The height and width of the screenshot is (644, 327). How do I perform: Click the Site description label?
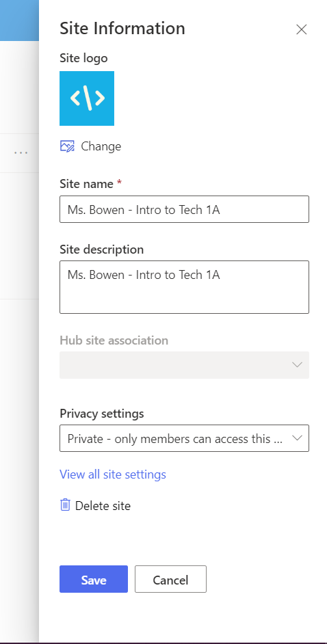tap(102, 250)
